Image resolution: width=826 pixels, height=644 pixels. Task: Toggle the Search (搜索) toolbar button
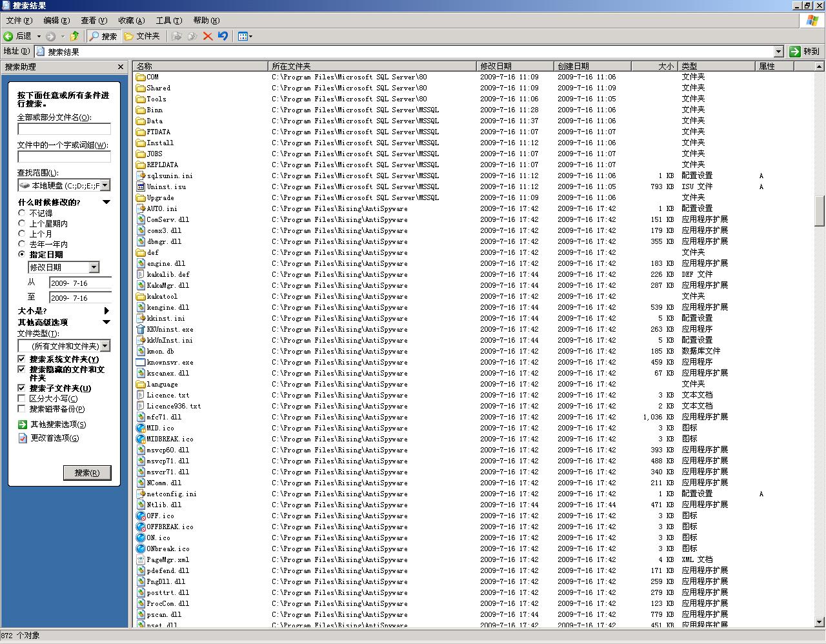[x=103, y=36]
